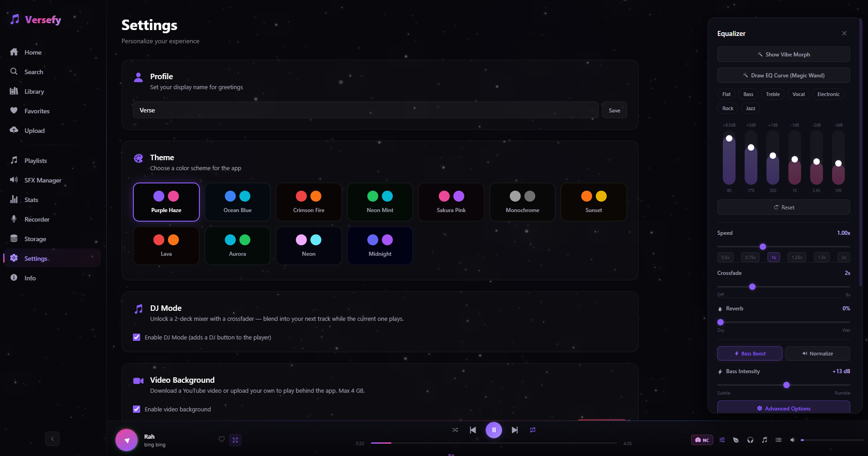
Task: Go to the Recorder page
Action: pyautogui.click(x=37, y=219)
